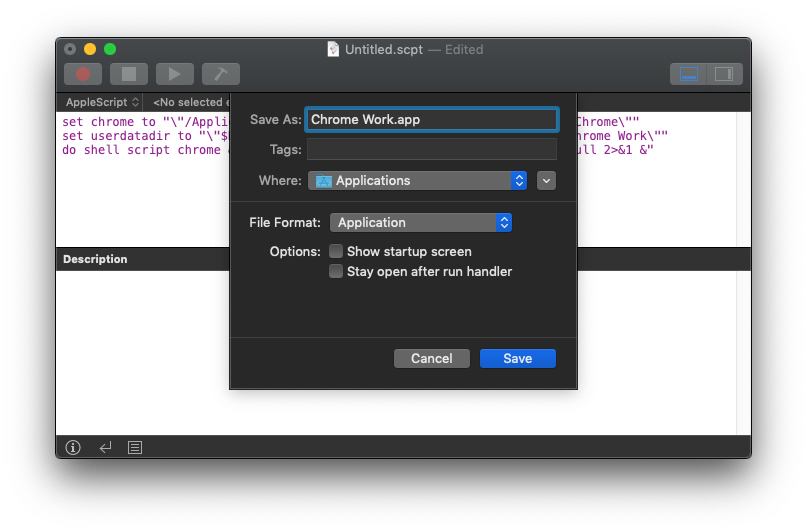Click the info Description icon in the bottom bar
The image size is (807, 532).
point(73,448)
